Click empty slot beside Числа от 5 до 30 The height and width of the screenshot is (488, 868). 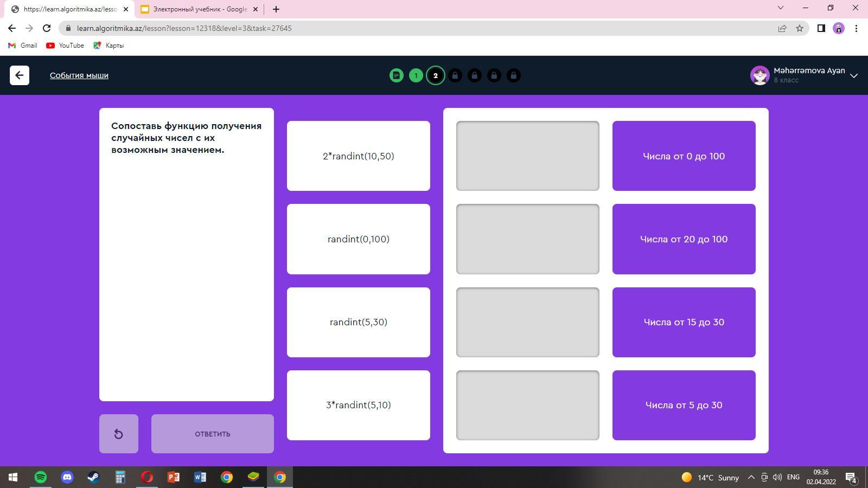pos(528,405)
